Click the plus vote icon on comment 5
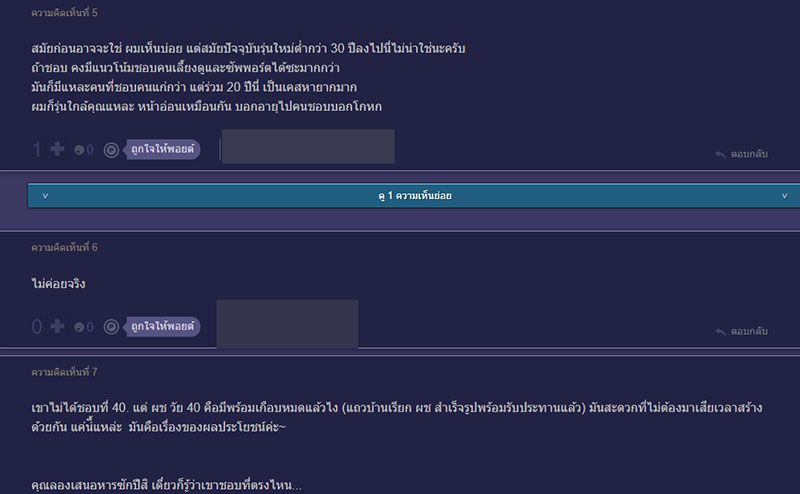 [57, 150]
